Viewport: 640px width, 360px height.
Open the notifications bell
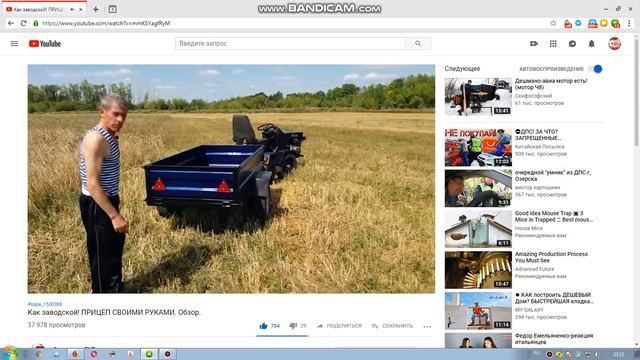591,44
